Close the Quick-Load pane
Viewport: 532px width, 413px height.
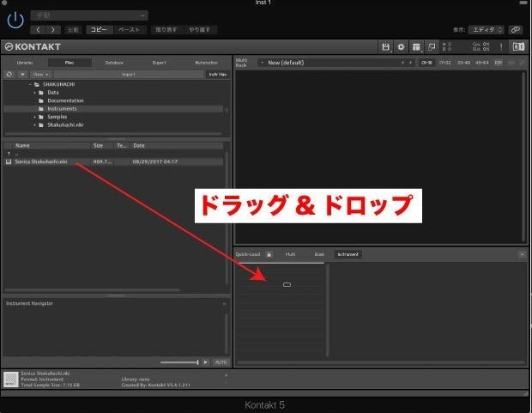(523, 254)
